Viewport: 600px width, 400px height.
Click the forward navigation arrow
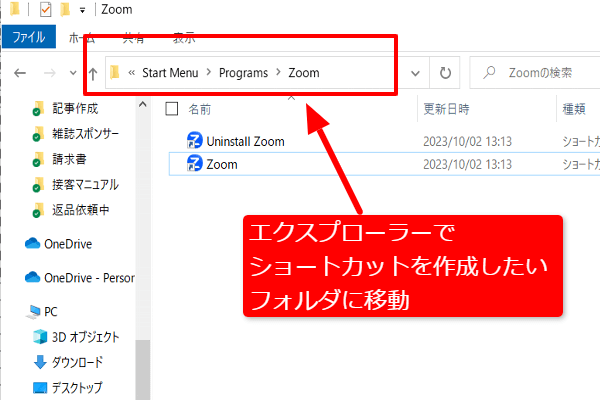[x=50, y=72]
